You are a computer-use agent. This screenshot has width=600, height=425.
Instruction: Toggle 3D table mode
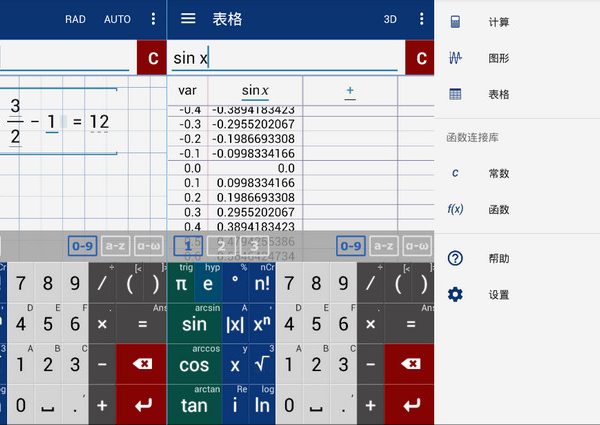pos(390,19)
